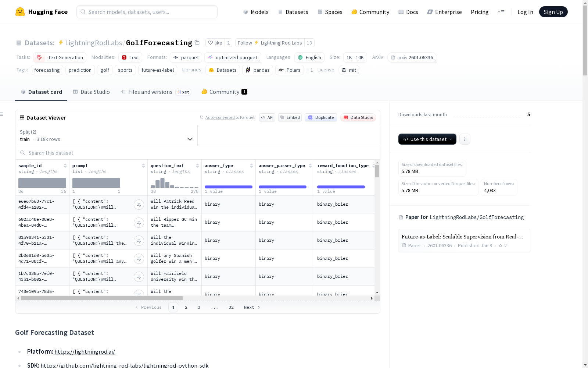Open chat view for individual winning prompt row
Image resolution: width=588 pixels, height=368 pixels.
(139, 241)
